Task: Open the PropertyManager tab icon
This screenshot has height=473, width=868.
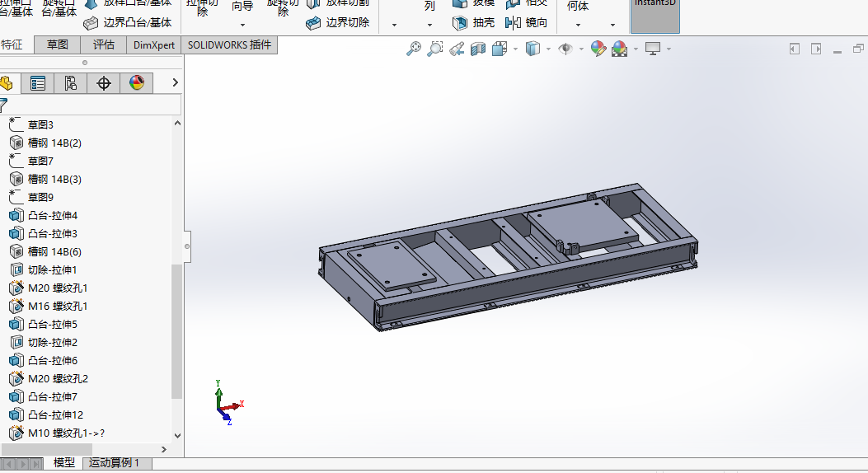Action: [x=38, y=83]
